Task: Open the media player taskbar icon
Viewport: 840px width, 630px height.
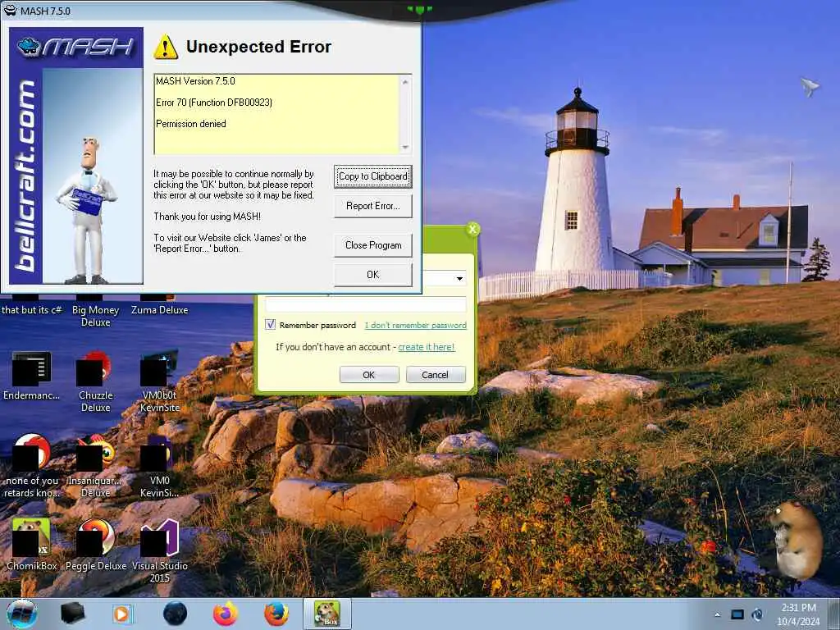Action: tap(122, 614)
